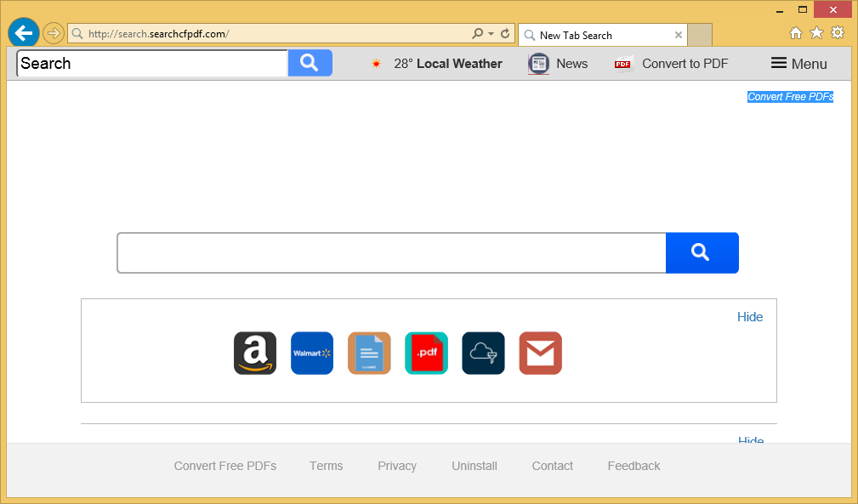Click the address bar search magnifier icon
The width and height of the screenshot is (858, 504).
point(478,33)
